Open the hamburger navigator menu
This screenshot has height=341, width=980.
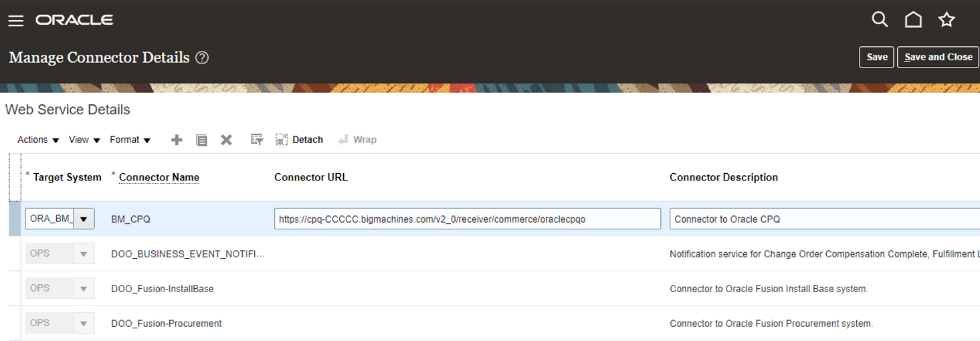click(x=16, y=21)
